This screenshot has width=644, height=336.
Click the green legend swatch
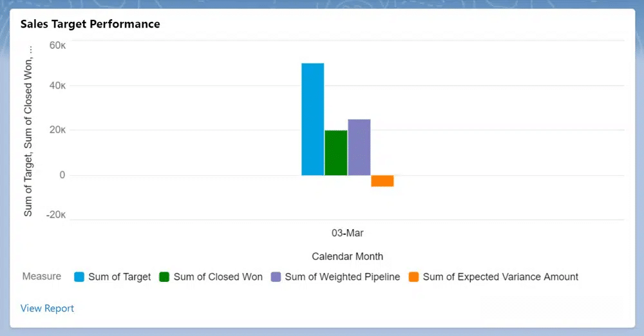(x=164, y=277)
